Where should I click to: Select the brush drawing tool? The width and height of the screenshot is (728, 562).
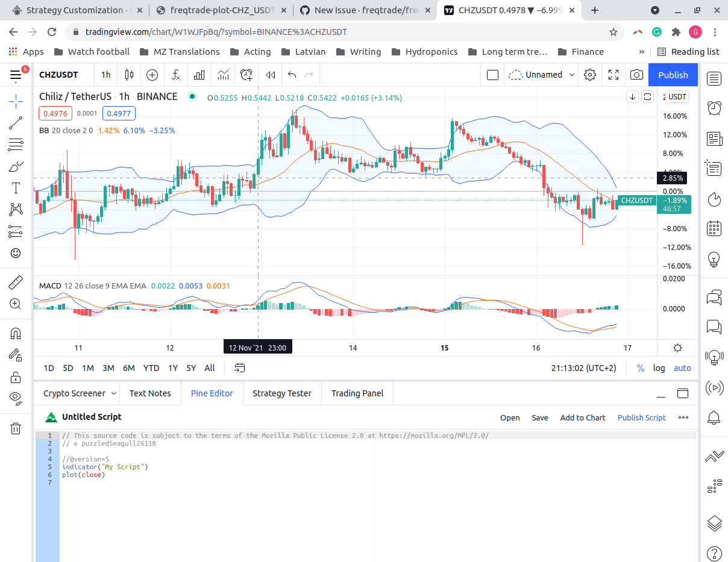tap(15, 166)
